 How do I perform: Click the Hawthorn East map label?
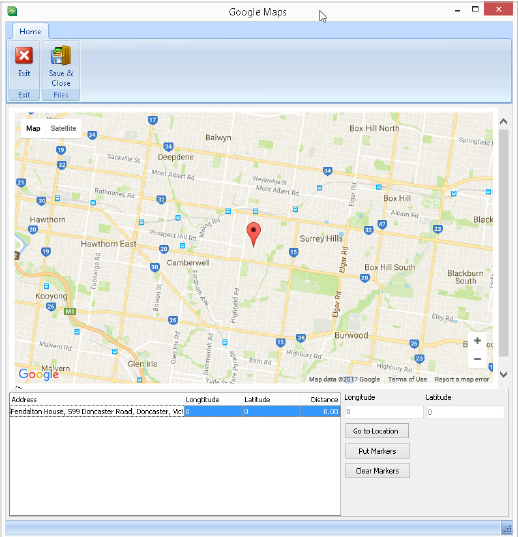[x=109, y=244]
